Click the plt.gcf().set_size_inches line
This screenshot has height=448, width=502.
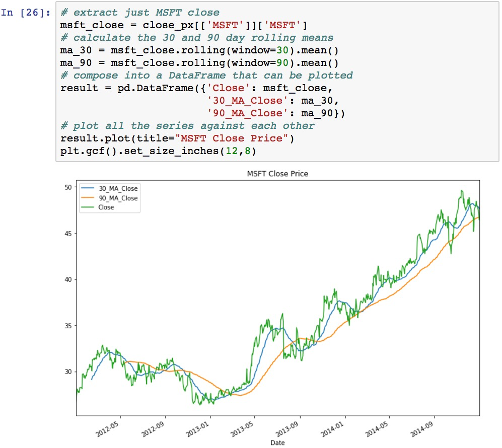click(x=158, y=151)
